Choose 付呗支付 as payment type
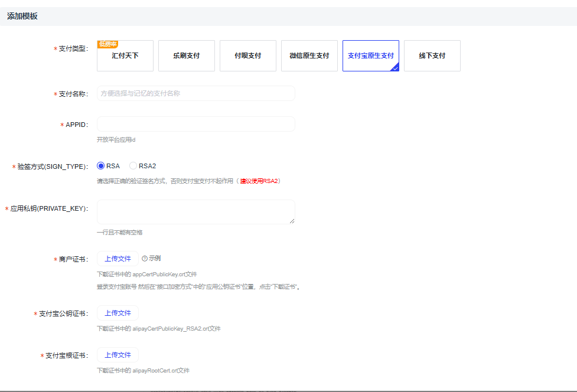The image size is (577, 392). point(248,56)
